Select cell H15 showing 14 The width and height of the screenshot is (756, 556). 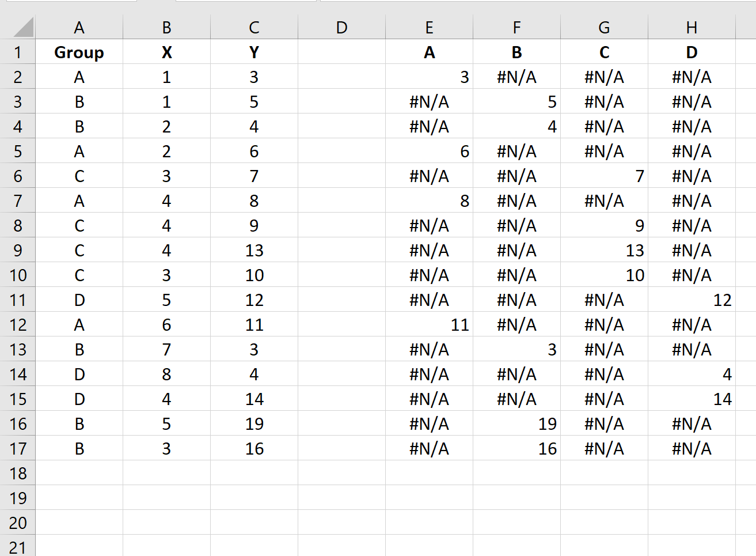[692, 399]
